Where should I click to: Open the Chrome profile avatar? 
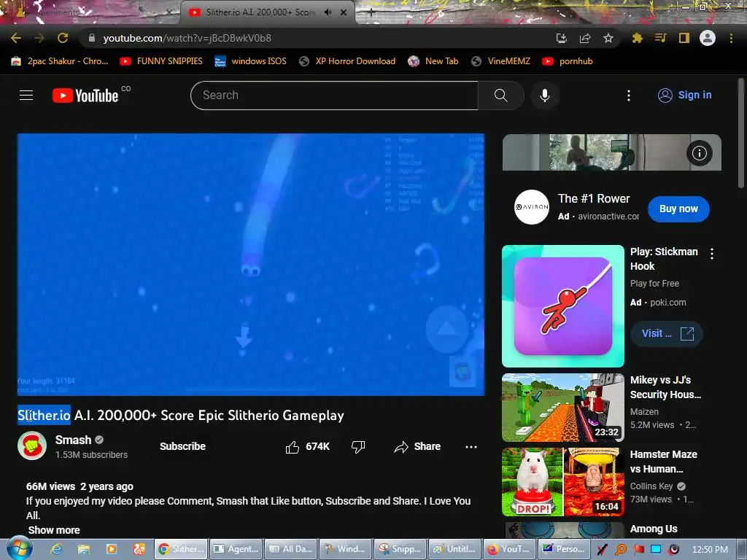click(708, 38)
